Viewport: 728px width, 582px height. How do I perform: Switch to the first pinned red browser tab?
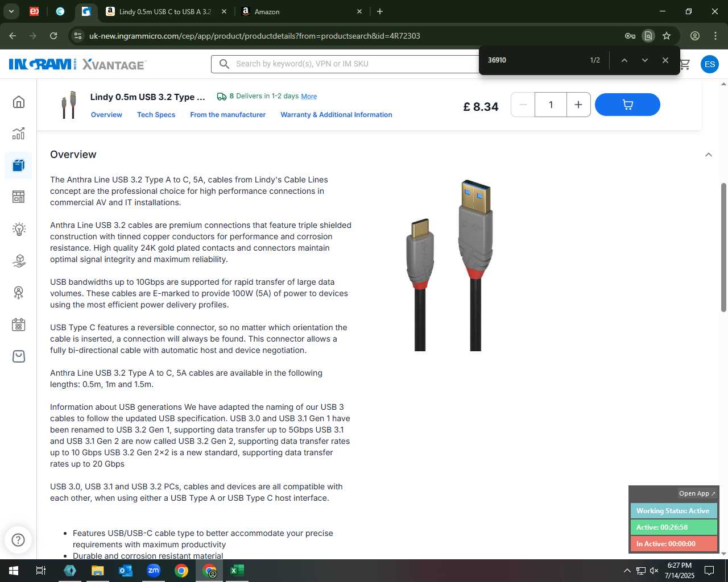pos(34,11)
